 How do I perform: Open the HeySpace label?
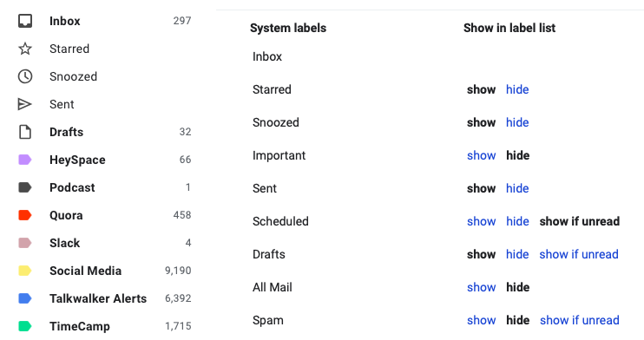[77, 160]
